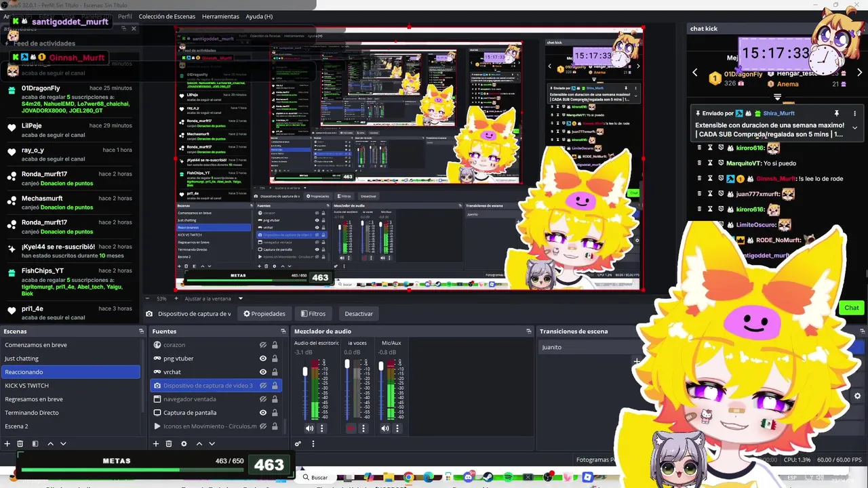Show the corazon source
Image resolution: width=868 pixels, height=488 pixels.
pyautogui.click(x=263, y=345)
